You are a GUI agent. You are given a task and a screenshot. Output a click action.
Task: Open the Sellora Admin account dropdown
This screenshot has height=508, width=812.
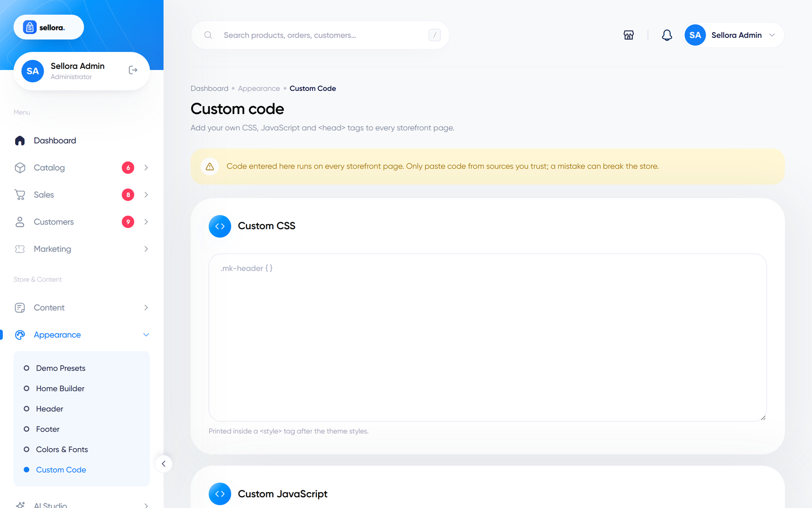[734, 35]
